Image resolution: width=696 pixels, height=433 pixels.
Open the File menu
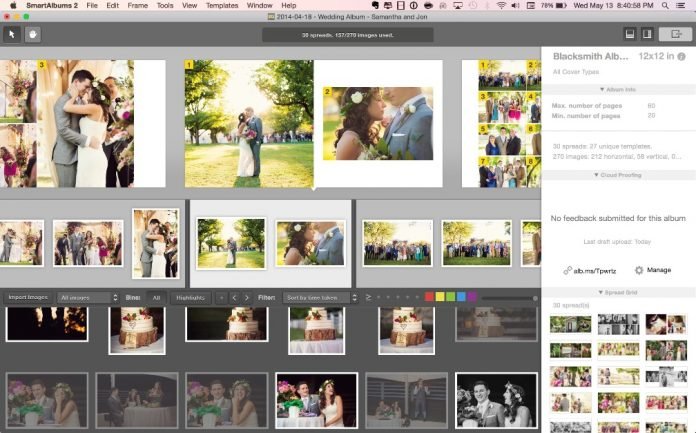(92, 5)
